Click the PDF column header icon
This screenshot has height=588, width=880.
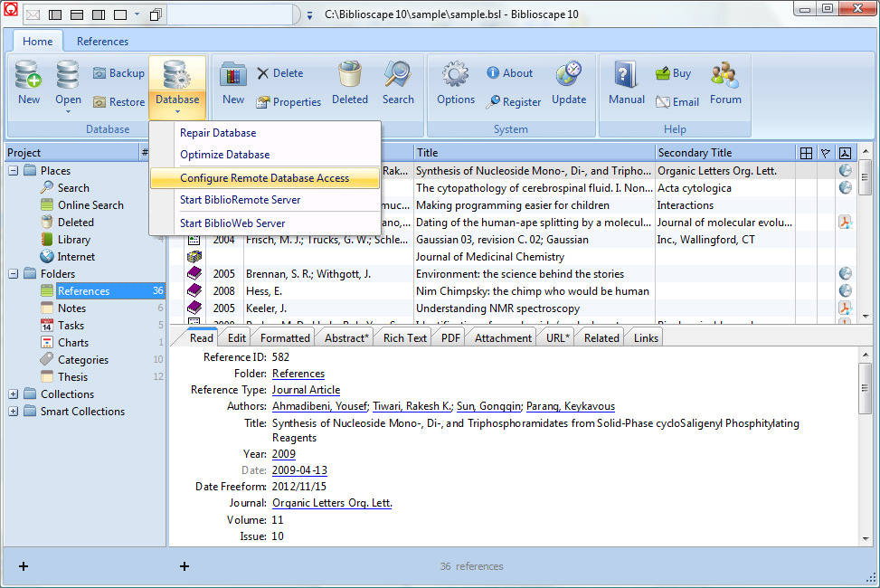[x=846, y=153]
